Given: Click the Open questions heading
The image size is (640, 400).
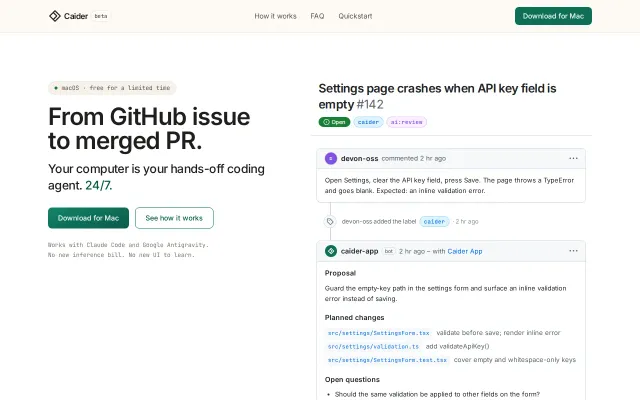Looking at the screenshot, I should coord(352,380).
